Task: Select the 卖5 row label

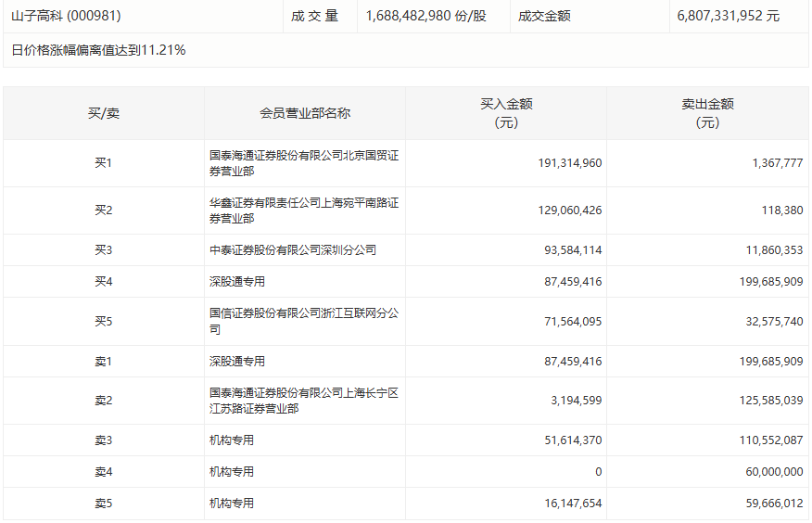Action: [104, 504]
